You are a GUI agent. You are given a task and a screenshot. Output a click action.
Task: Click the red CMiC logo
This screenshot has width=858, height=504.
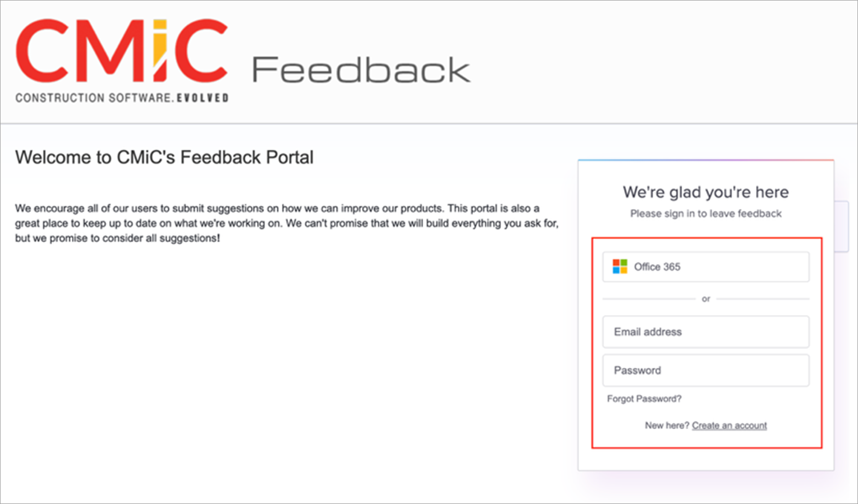pyautogui.click(x=121, y=52)
